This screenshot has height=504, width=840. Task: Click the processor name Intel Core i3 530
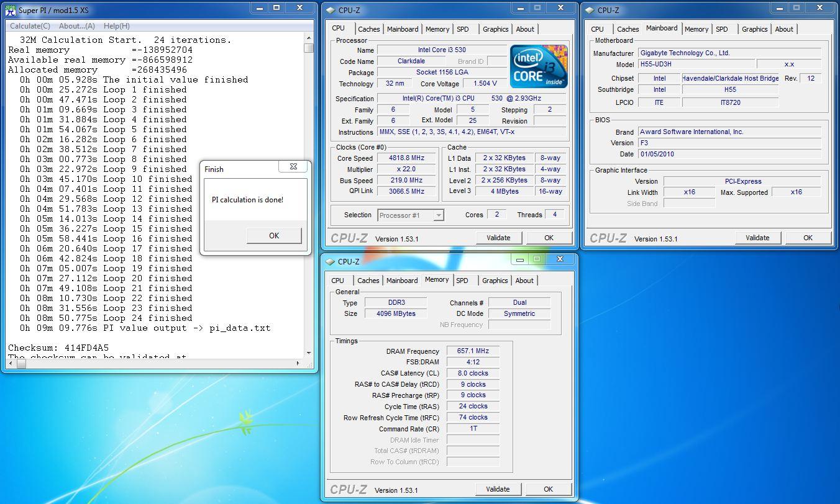[x=442, y=50]
